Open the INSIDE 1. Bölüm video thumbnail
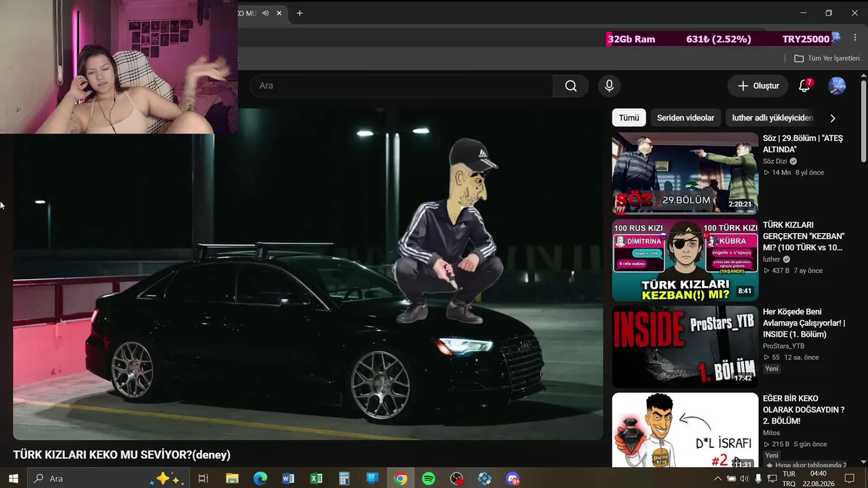Viewport: 868px width, 488px height. (x=685, y=347)
